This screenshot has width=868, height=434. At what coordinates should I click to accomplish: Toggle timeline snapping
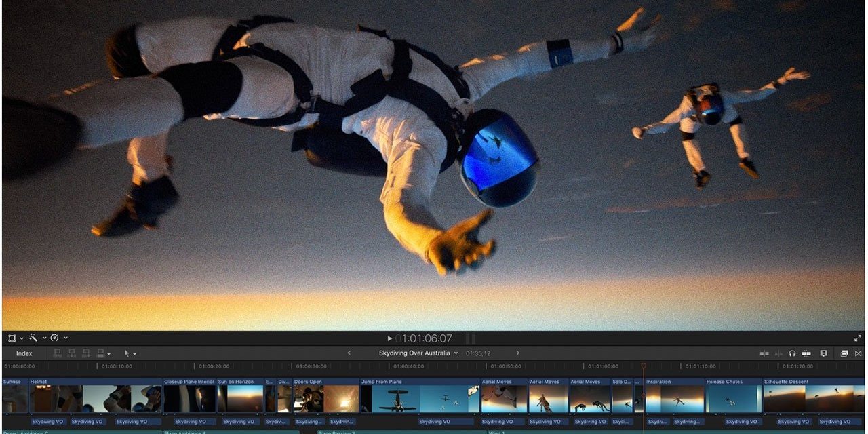pos(806,353)
